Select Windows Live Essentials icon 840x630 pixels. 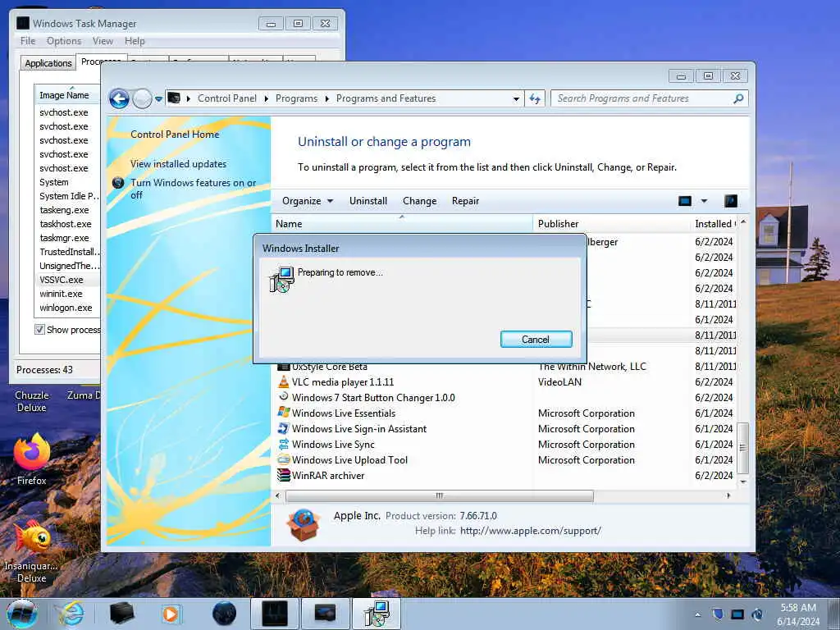[x=283, y=413]
